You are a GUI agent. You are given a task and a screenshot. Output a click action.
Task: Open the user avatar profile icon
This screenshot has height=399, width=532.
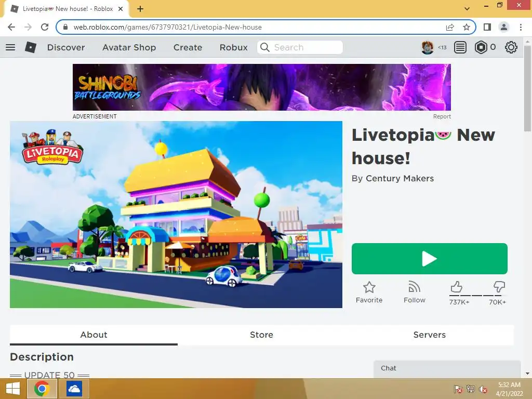[428, 47]
